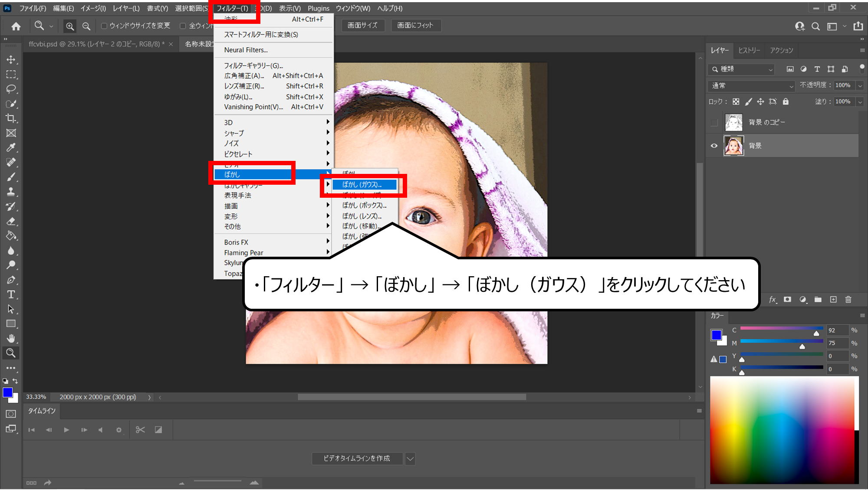Open the ffcvbi.psd document tab
Viewport: 868px width, 490px height.
tap(96, 44)
